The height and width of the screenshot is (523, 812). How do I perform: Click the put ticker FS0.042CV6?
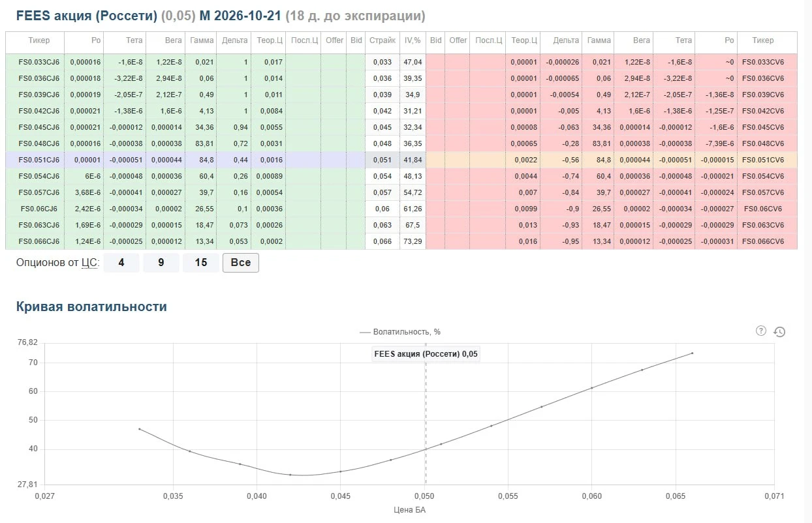pyautogui.click(x=763, y=111)
